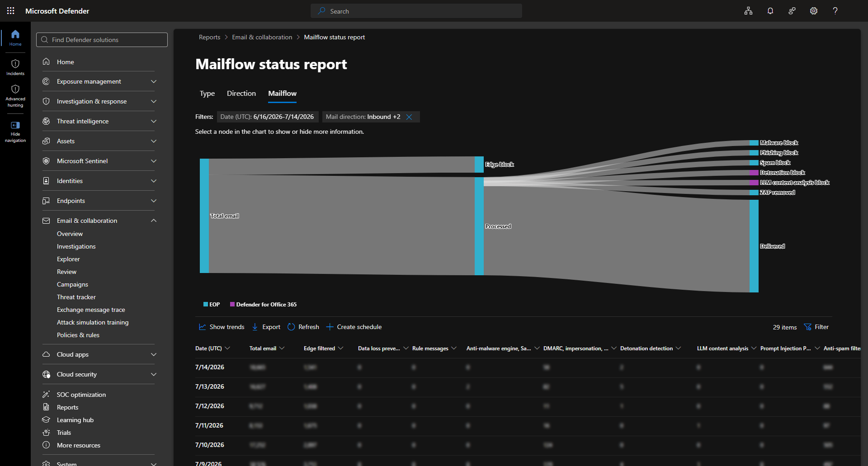Expand the Assets chevron

pos(154,141)
